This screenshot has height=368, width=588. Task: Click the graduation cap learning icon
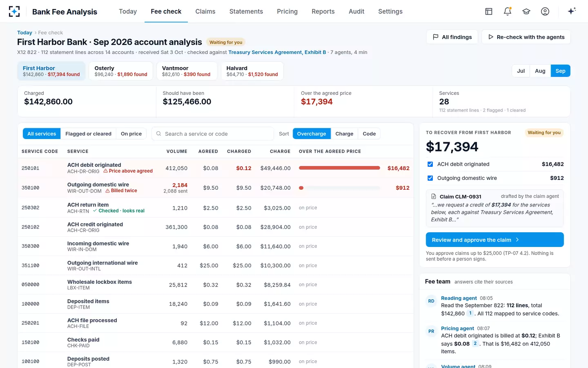526,11
